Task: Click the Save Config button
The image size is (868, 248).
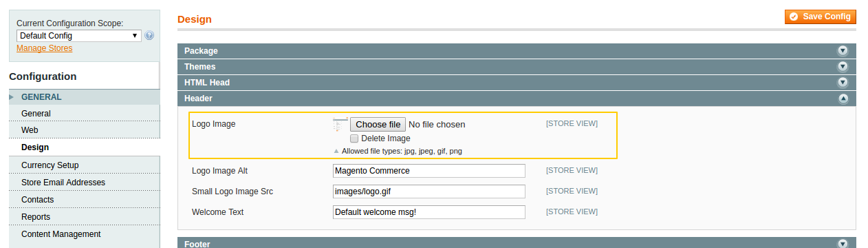Action: (x=820, y=17)
